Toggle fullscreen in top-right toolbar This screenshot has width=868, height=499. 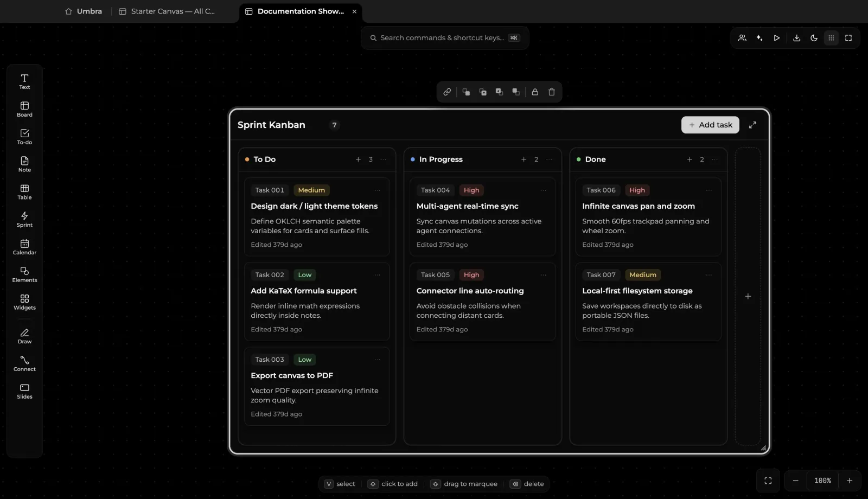tap(848, 38)
